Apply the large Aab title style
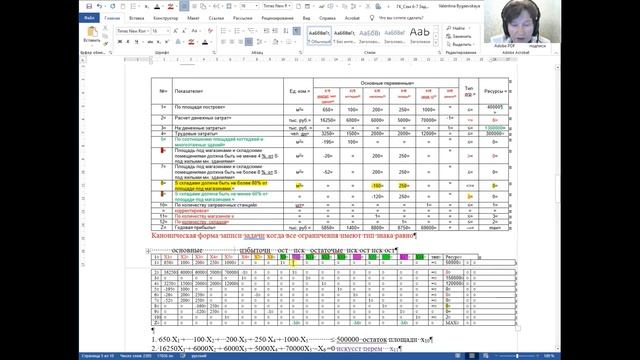This screenshot has width=640, height=360. 420,36
